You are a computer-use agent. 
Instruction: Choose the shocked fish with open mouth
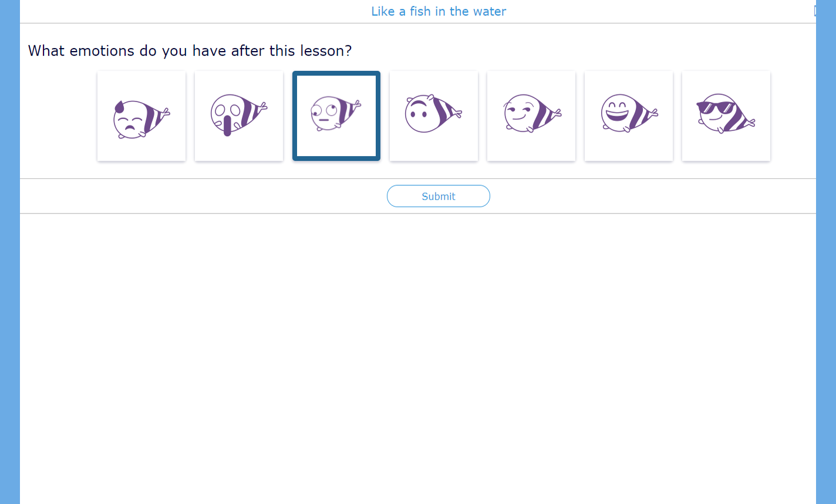[239, 116]
